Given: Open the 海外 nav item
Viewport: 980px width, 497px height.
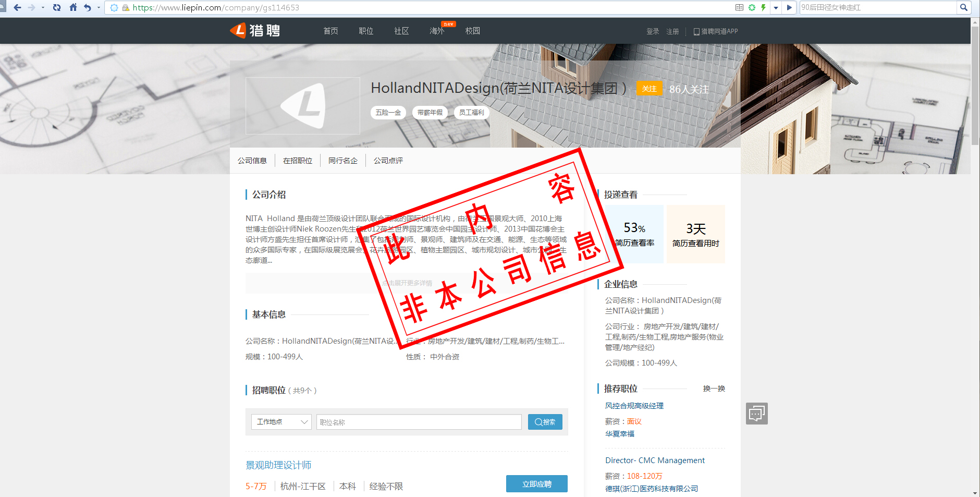Looking at the screenshot, I should click(437, 31).
